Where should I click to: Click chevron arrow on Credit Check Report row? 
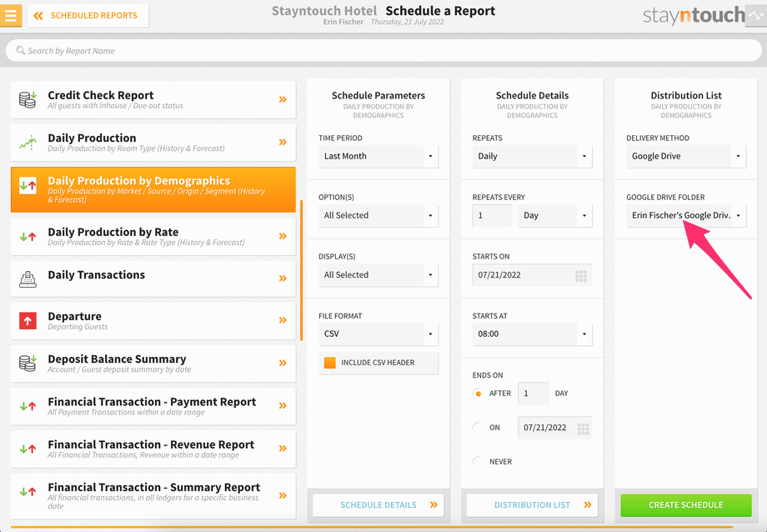click(283, 99)
